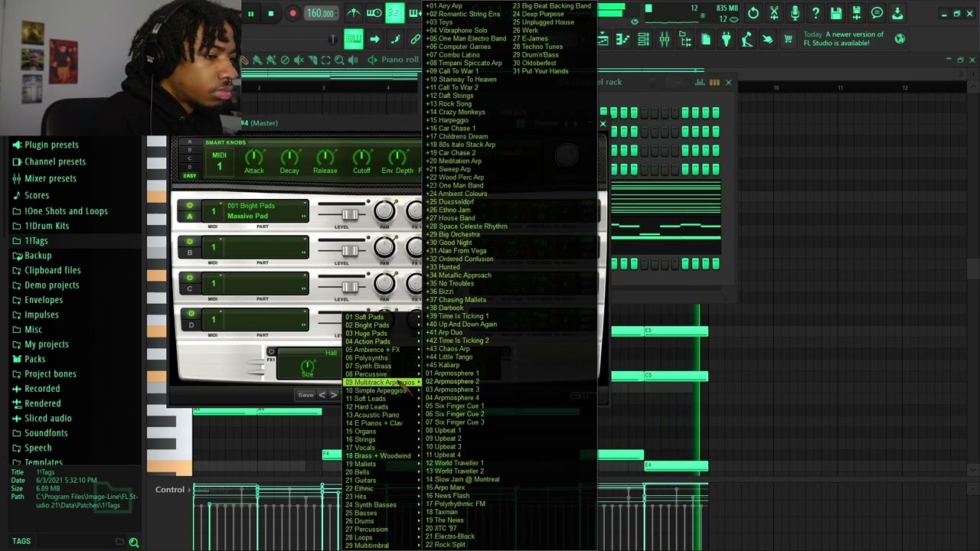Click the undo history icon
980x551 pixels.
click(x=753, y=13)
